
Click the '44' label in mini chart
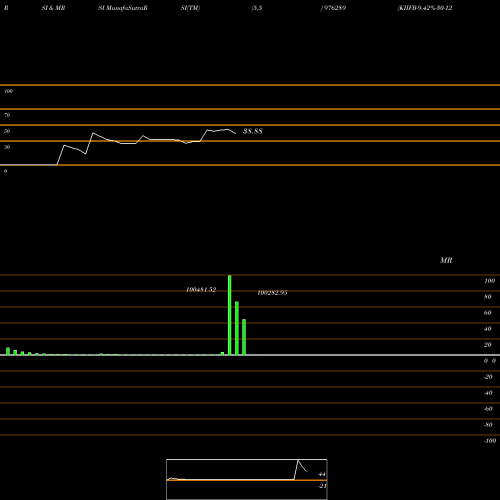322,474
